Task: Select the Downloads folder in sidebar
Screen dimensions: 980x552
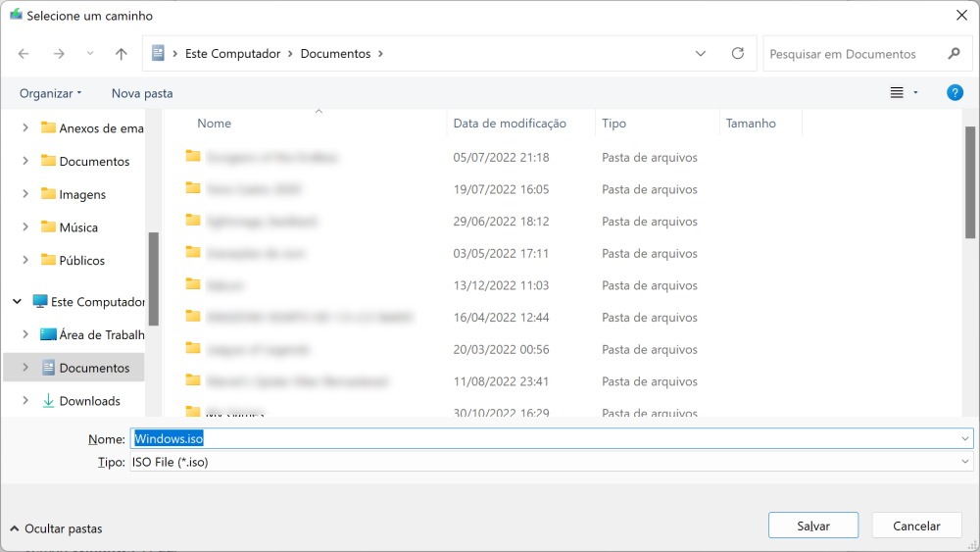Action: pos(89,401)
